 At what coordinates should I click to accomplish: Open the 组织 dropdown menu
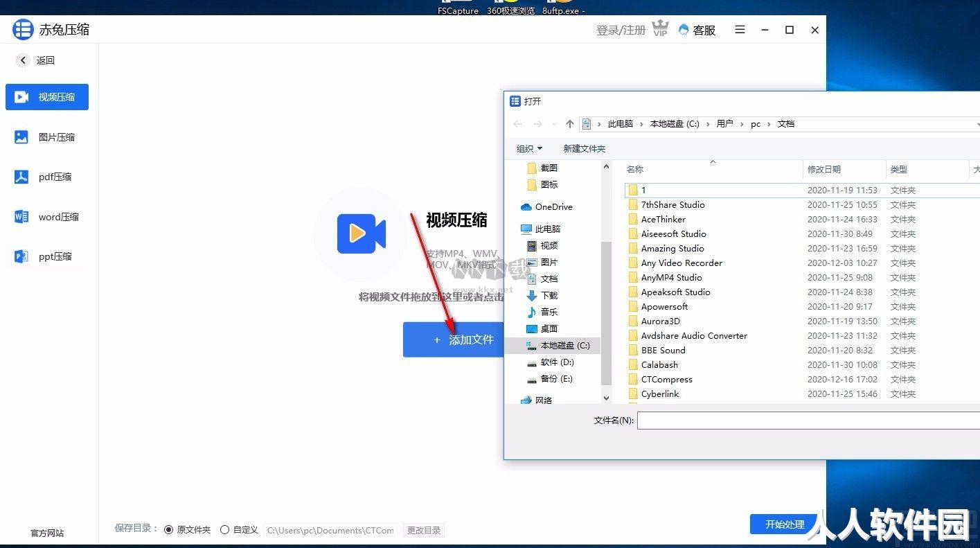point(529,148)
